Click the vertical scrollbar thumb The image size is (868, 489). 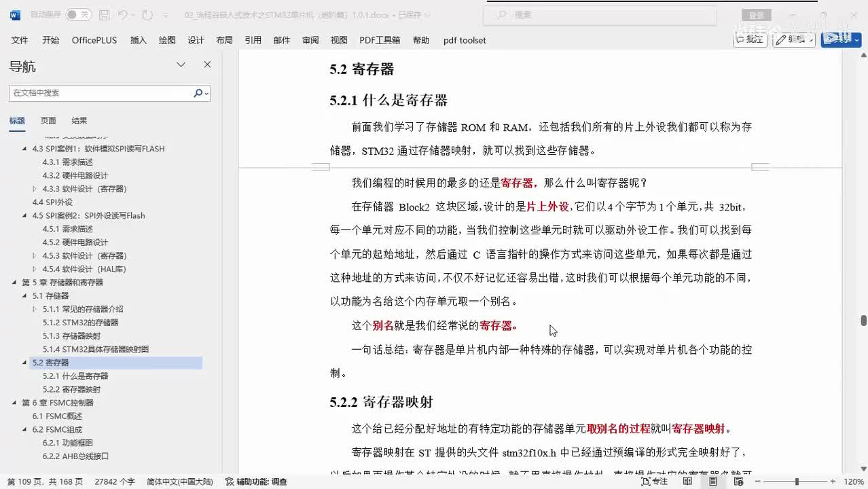(x=863, y=321)
